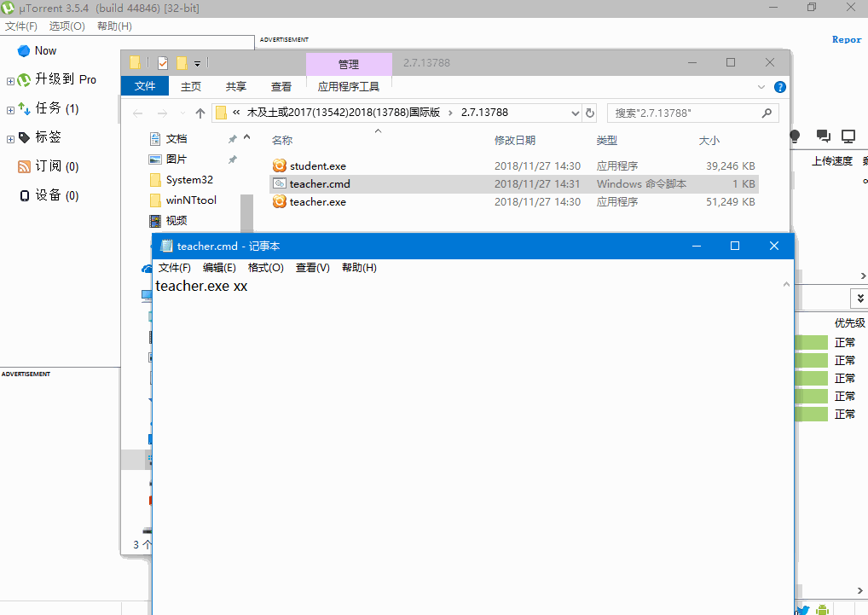Expand the Explorer ribbon chevron

(x=761, y=87)
